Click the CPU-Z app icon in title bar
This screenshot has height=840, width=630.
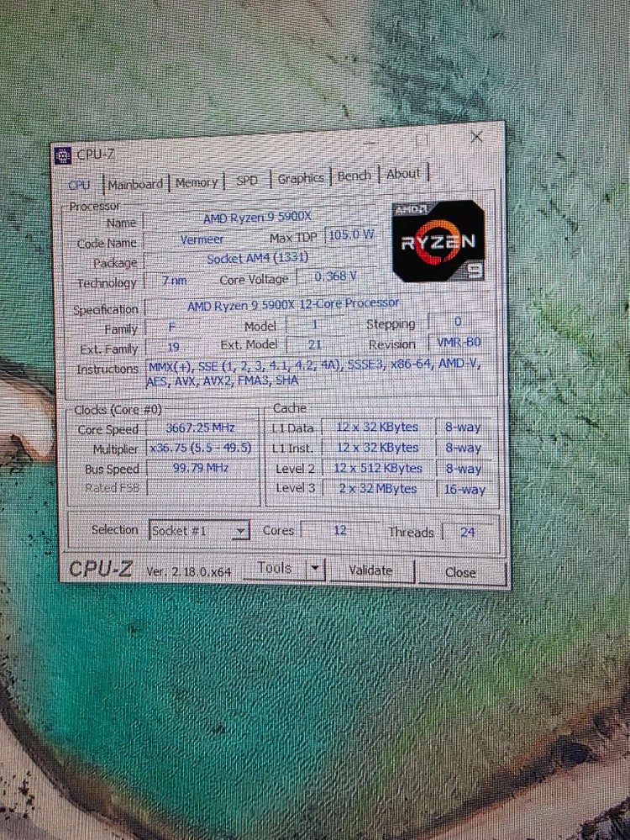63,155
